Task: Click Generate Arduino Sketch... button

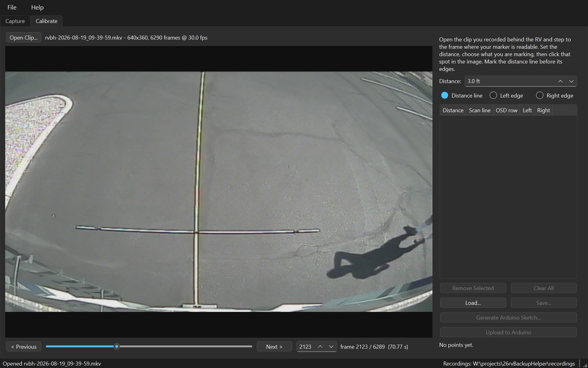Action: pyautogui.click(x=508, y=318)
